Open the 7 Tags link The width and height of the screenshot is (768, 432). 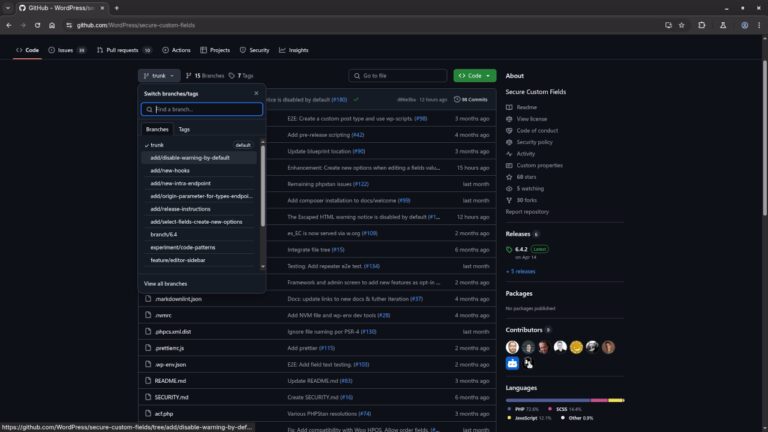pos(241,76)
